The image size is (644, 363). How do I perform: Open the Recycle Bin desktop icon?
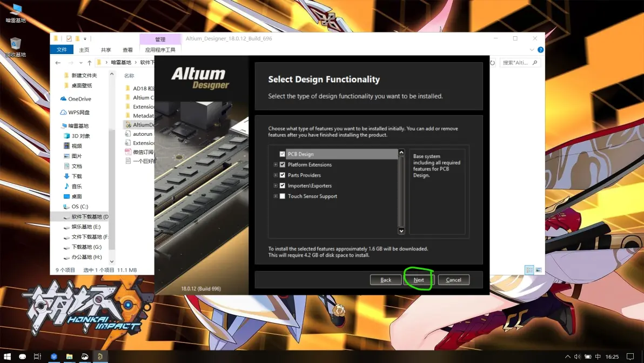(x=16, y=47)
